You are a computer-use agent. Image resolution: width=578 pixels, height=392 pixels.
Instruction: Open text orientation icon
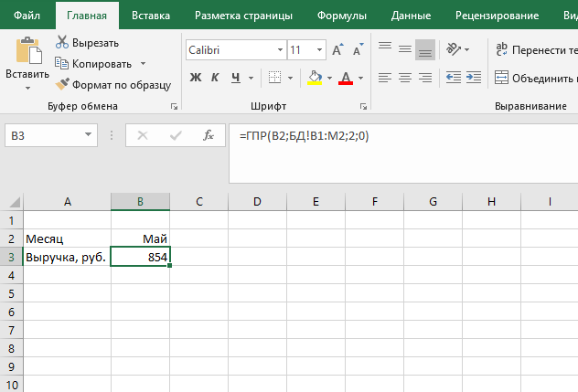point(454,49)
